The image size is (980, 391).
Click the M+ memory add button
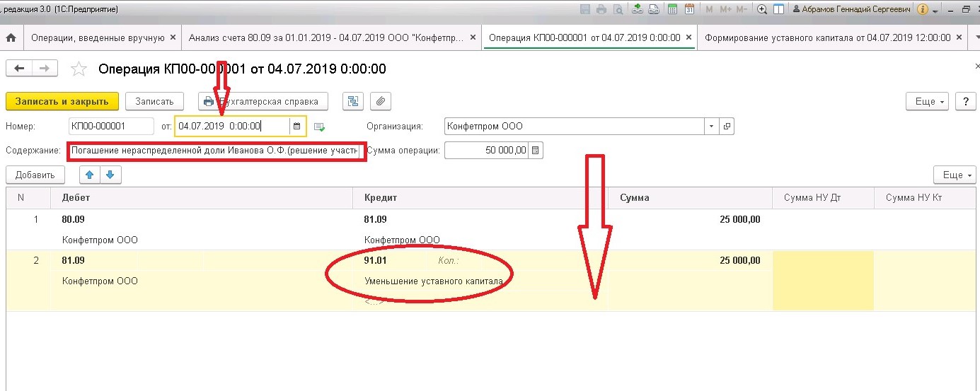point(726,9)
